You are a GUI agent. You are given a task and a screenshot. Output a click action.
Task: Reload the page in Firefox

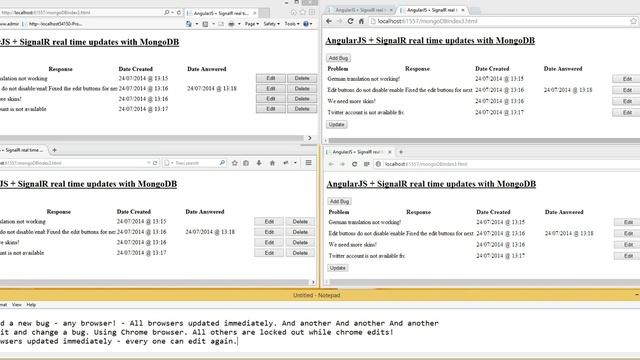pos(155,163)
